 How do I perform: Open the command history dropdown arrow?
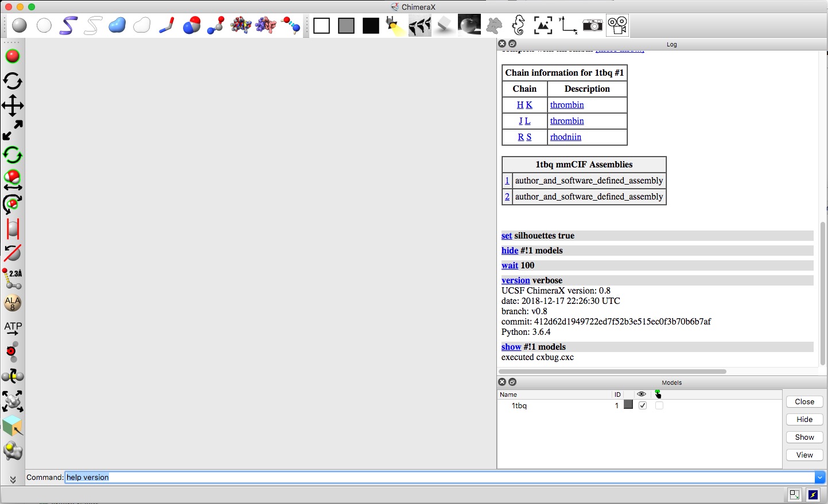tap(820, 477)
